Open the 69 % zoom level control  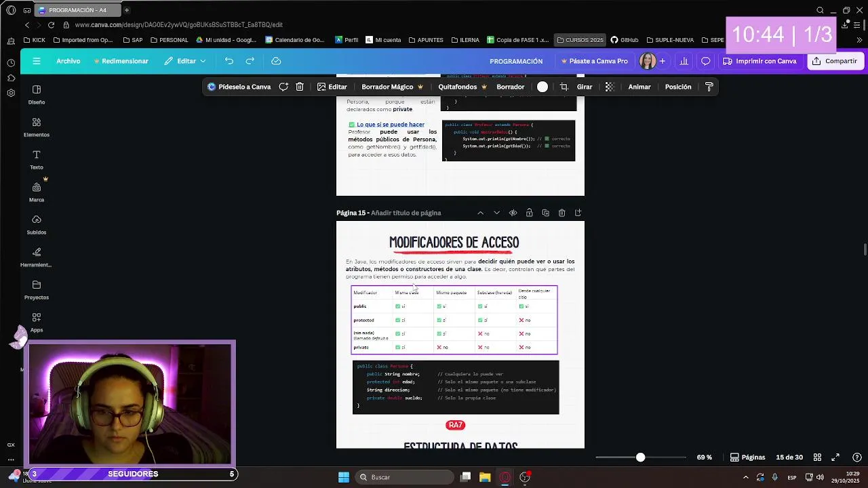(705, 457)
